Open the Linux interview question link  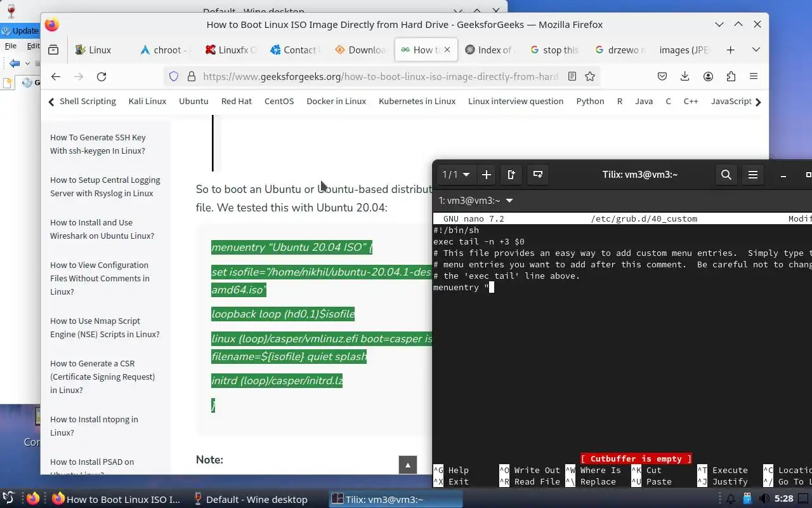click(x=516, y=101)
